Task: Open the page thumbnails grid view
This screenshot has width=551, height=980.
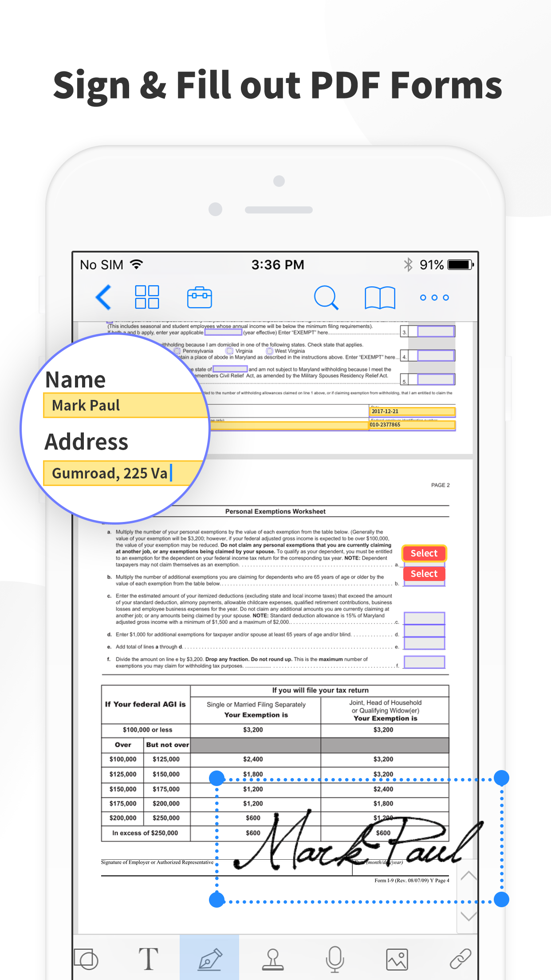Action: tap(147, 297)
